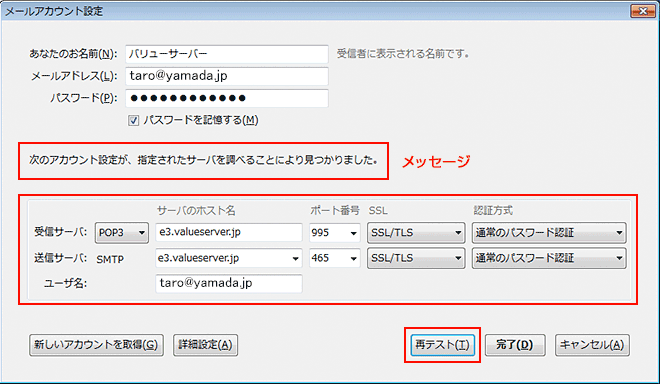Screen dimensions: 660x384
Task: Click the status text 次のアカウント設定が、指定されたサーバを調べることにより見つかりました。
Action: [203, 160]
